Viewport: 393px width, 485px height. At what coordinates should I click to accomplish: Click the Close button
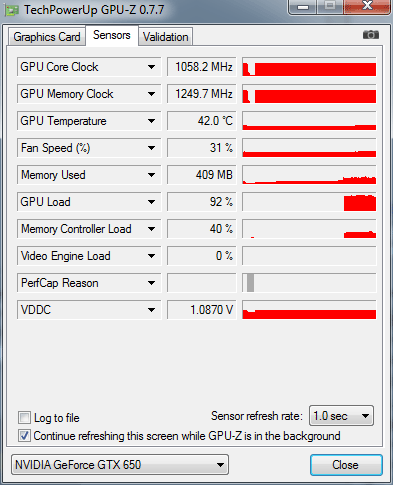pos(346,465)
